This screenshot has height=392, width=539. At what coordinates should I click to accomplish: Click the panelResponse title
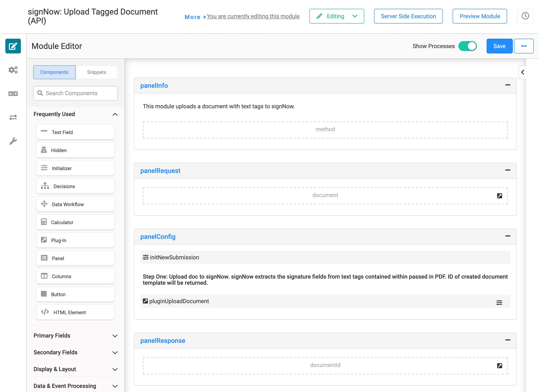coord(163,340)
